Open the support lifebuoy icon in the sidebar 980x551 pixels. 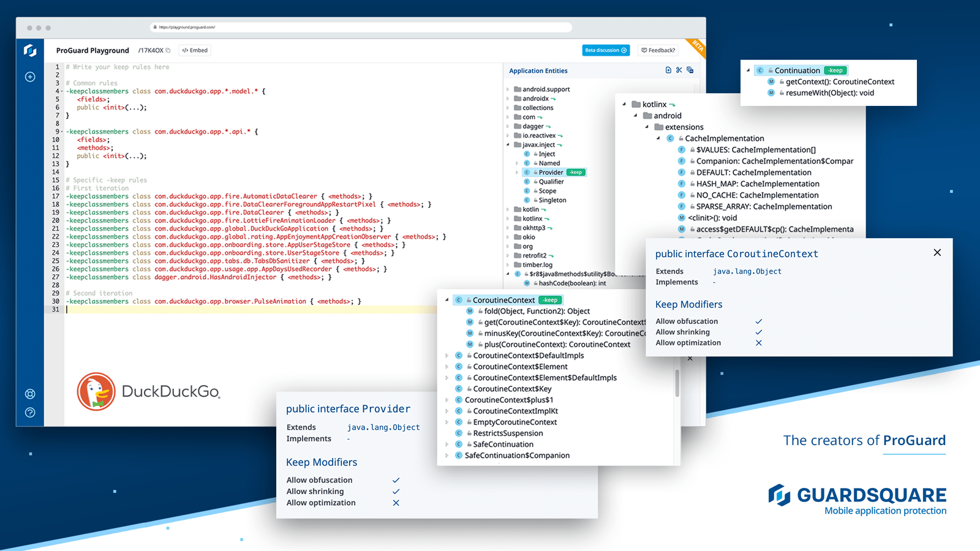point(30,394)
